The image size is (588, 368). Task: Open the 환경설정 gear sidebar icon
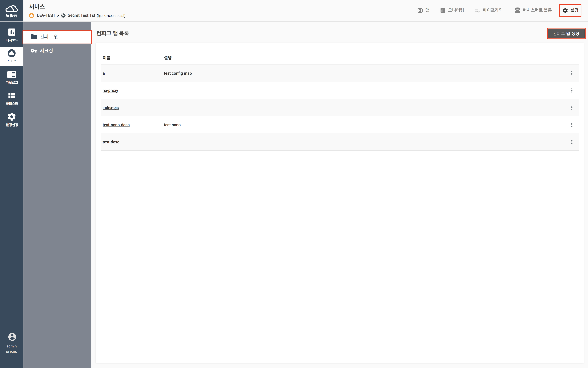tap(11, 120)
